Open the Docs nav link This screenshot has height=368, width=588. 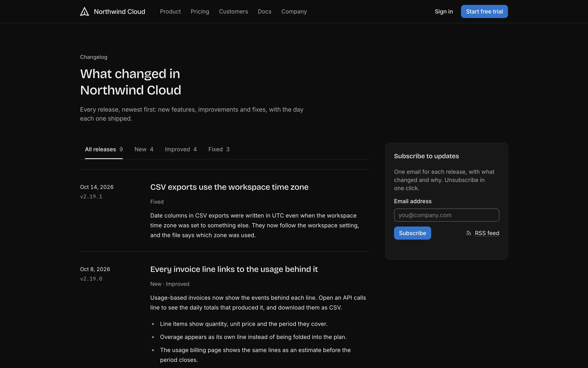point(264,11)
